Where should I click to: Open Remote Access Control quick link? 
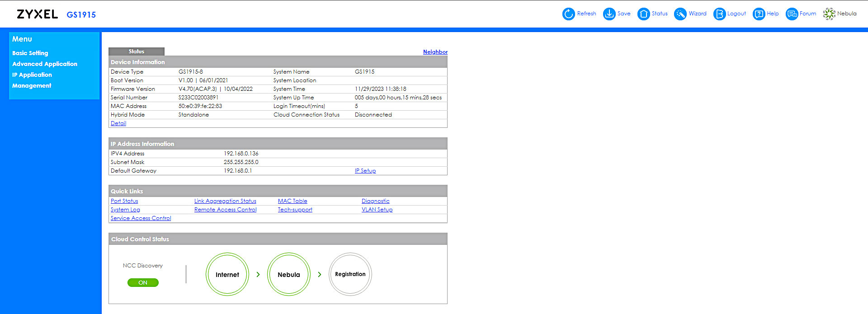(226, 210)
